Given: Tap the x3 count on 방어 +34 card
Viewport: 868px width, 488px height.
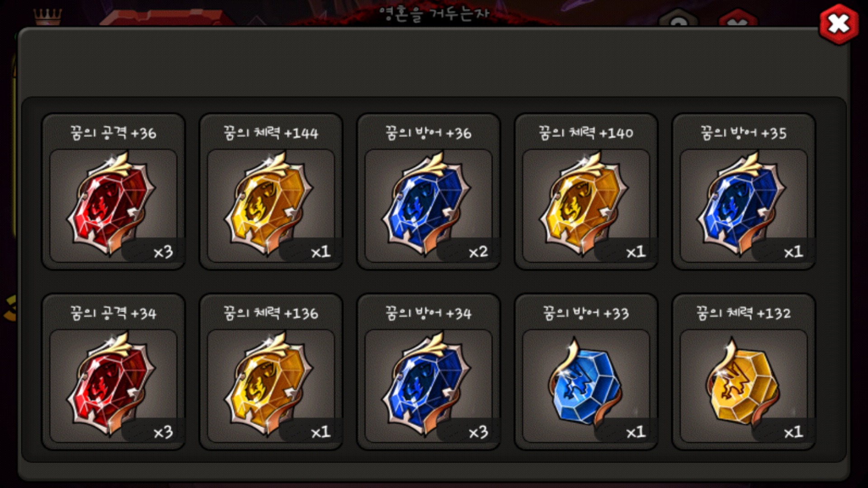Looking at the screenshot, I should tap(478, 432).
